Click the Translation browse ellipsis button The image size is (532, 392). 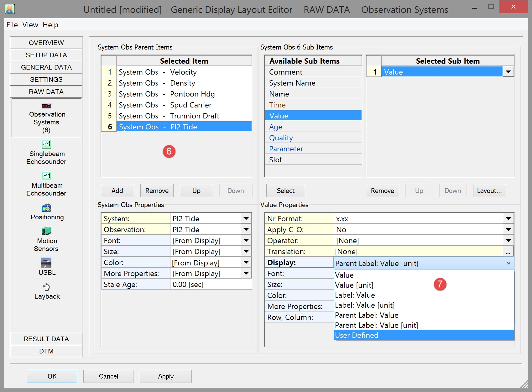click(508, 252)
